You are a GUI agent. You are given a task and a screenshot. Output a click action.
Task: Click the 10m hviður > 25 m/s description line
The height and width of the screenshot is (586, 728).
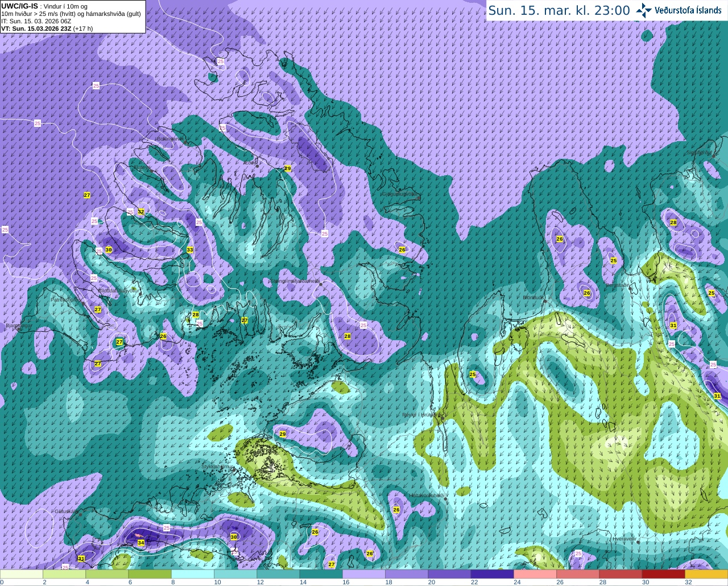tap(71, 14)
